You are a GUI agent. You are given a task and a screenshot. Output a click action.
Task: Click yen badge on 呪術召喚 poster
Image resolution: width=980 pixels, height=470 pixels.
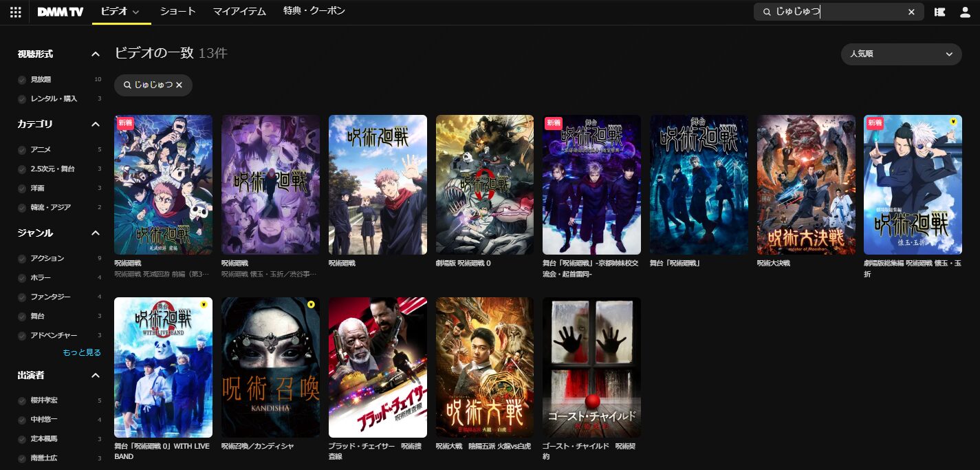point(311,305)
